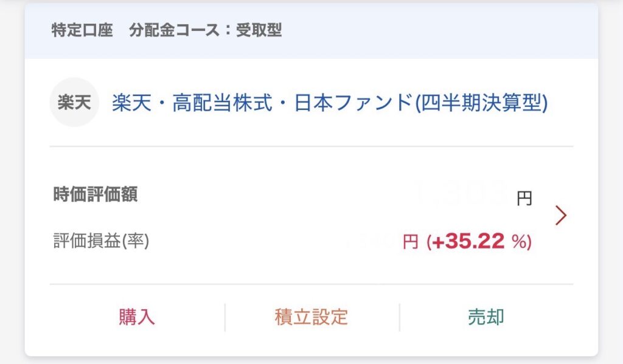623x364 pixels.
Task: Click the % sign after 35.22
Action: 519,242
